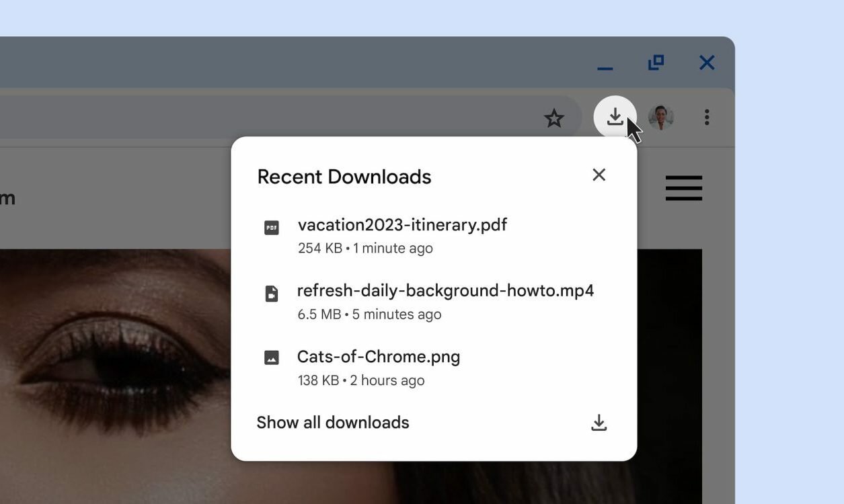Viewport: 844px width, 504px height.
Task: Click the download icon beside Show all downloads
Action: click(599, 423)
